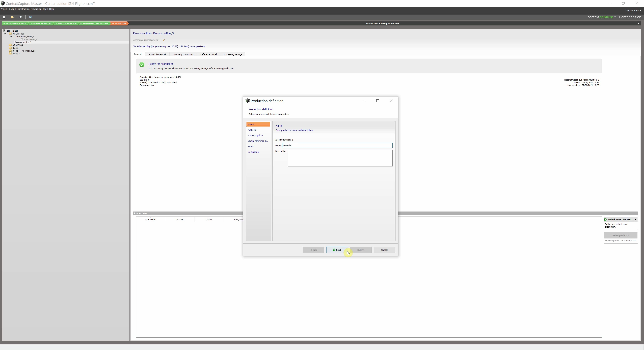Switch to the Spatial framework tab
Viewport: 644px width, 350px height.
(157, 54)
